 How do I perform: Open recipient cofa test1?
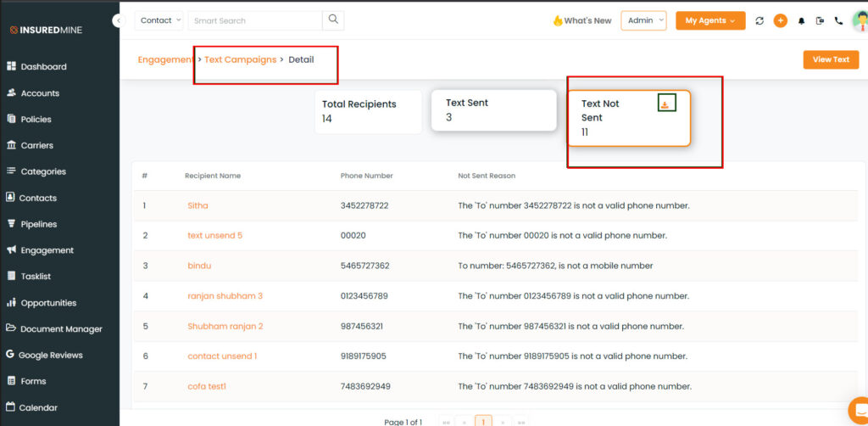pos(207,386)
